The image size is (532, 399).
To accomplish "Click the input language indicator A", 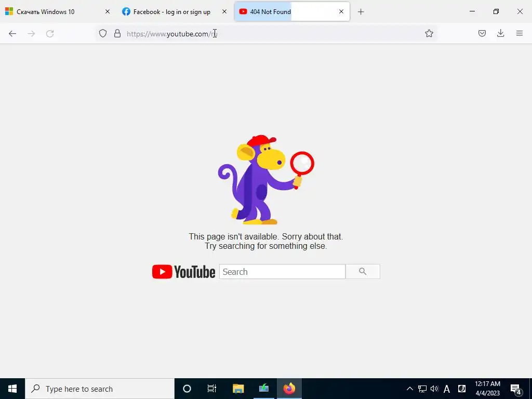I will 447,389.
